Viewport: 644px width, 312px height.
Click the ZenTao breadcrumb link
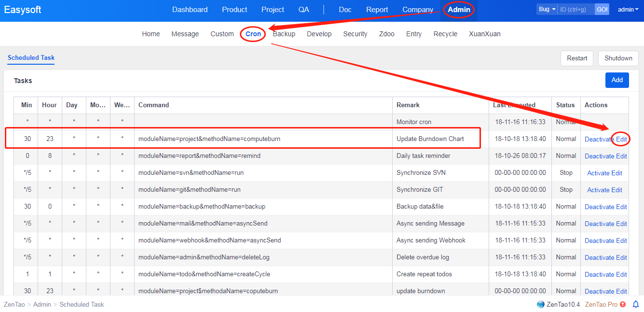pyautogui.click(x=14, y=304)
